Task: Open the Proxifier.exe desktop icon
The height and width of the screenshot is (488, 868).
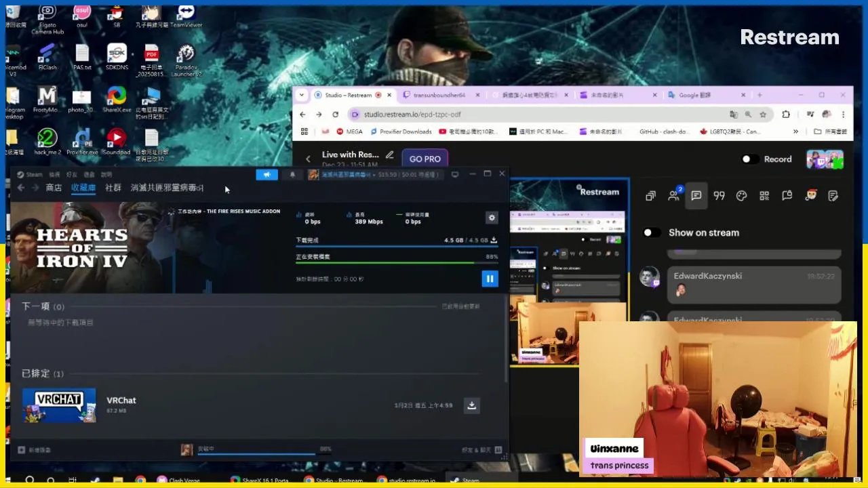Action: click(x=82, y=142)
